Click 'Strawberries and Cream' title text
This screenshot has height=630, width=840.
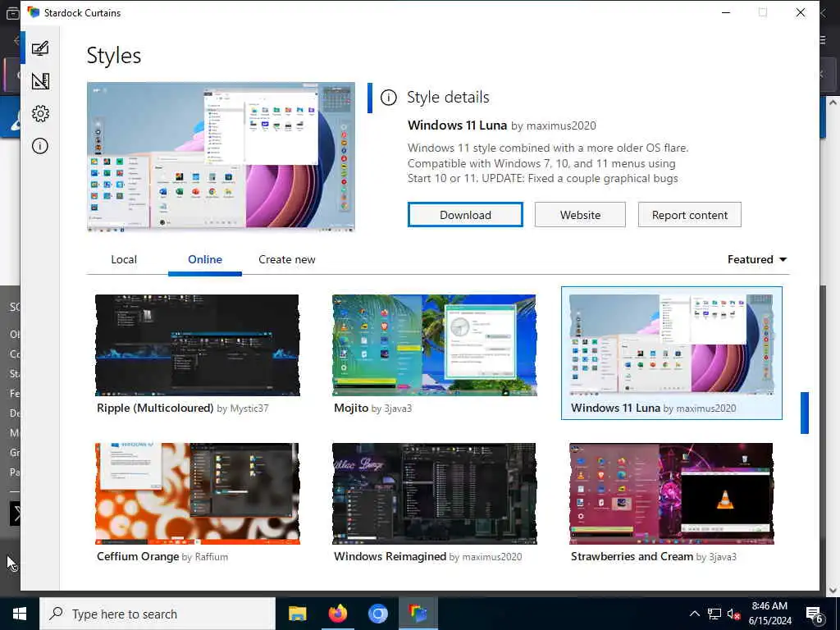tap(632, 556)
